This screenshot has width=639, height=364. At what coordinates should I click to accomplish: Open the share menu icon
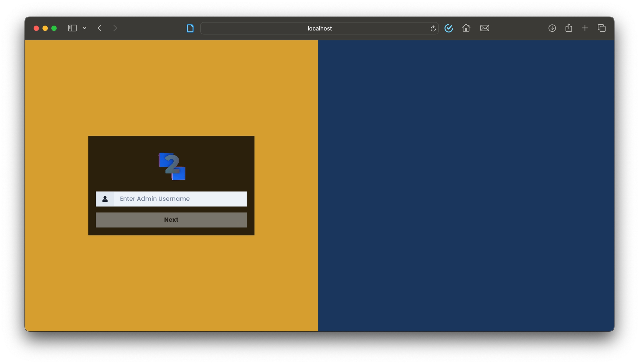click(569, 28)
